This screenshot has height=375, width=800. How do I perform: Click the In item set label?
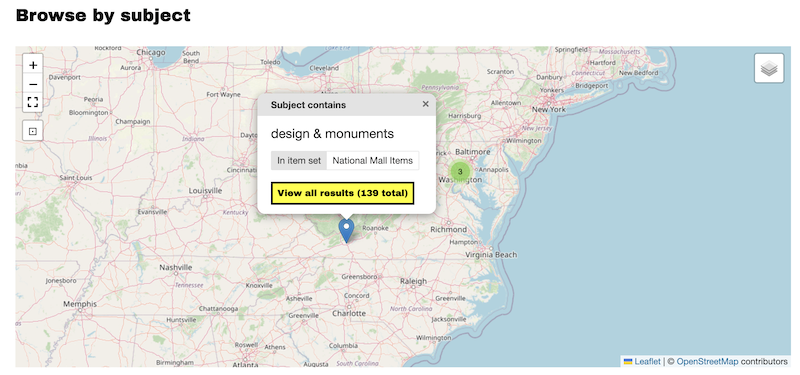point(299,160)
